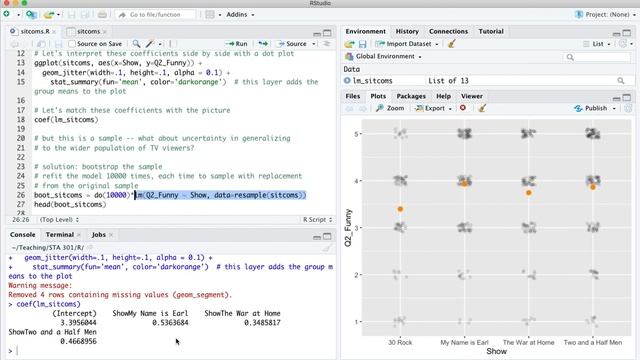Switch to the History tab
Viewport: 640px width, 360px height.
407,31
